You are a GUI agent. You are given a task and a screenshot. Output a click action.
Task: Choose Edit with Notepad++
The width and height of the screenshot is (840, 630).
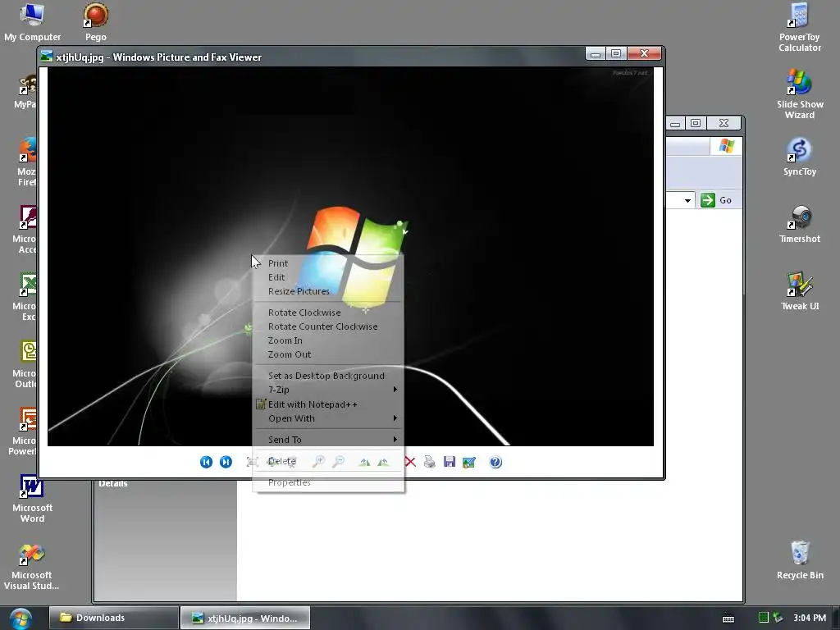click(x=328, y=404)
